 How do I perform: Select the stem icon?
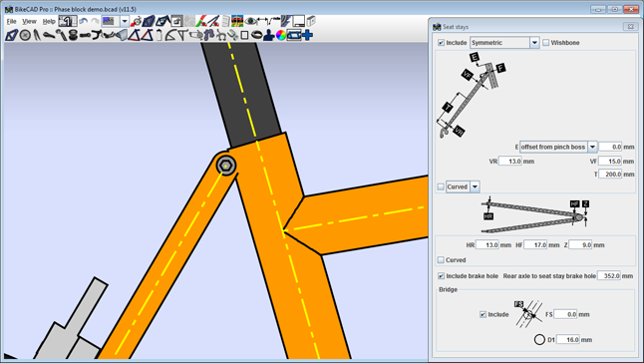click(85, 35)
